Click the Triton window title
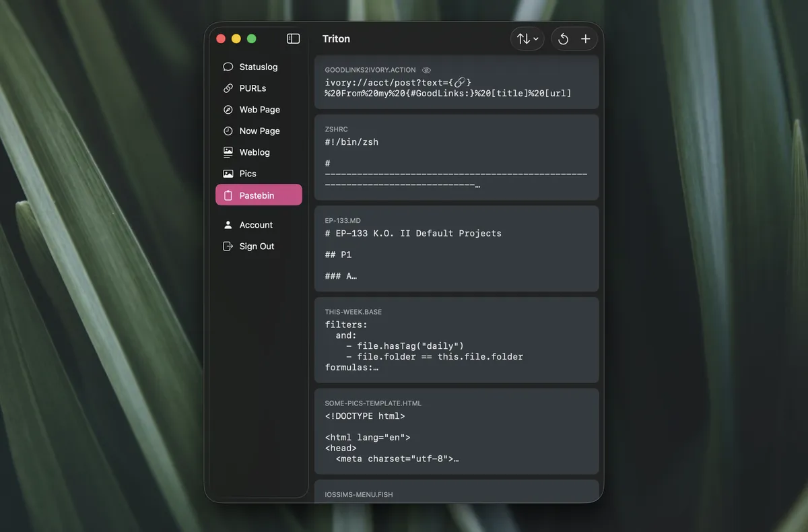This screenshot has width=808, height=532. 336,39
